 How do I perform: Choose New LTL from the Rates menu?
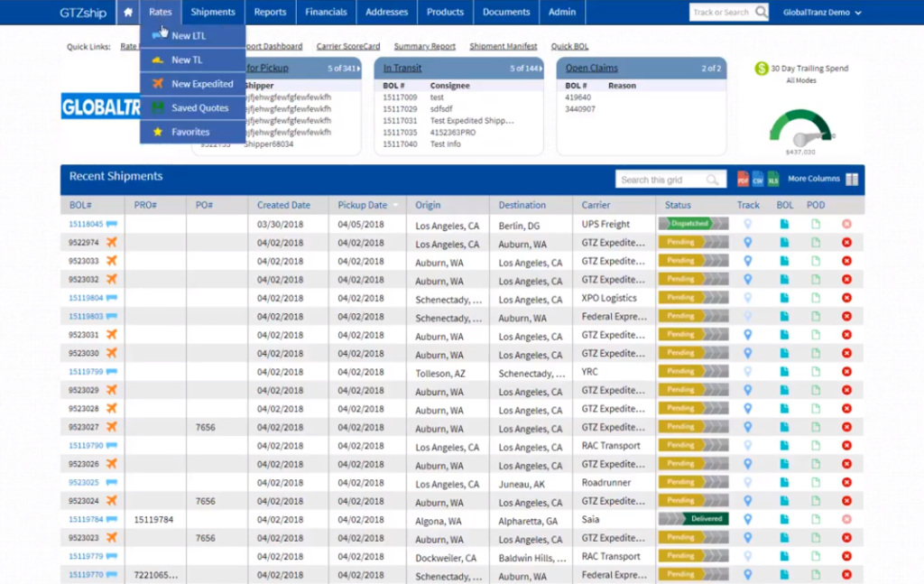pyautogui.click(x=193, y=36)
